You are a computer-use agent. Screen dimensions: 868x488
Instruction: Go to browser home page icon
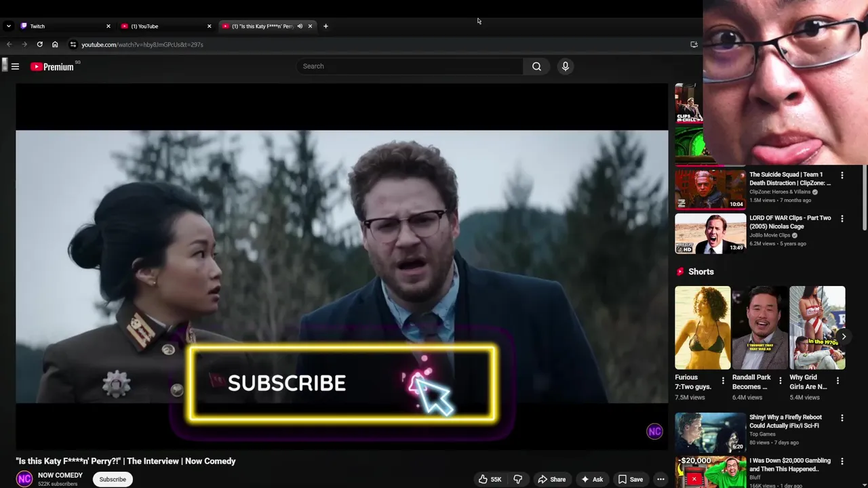[x=55, y=45]
